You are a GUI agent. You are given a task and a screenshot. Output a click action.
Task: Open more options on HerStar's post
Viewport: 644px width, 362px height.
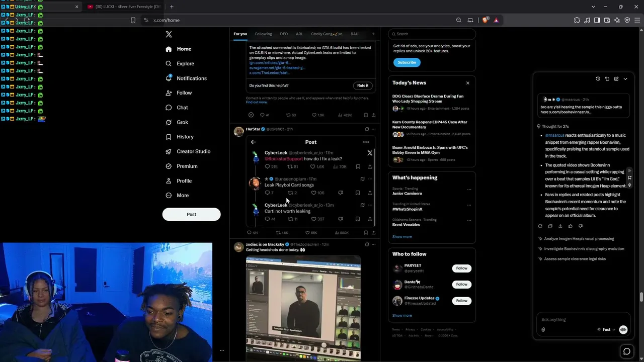tap(373, 129)
